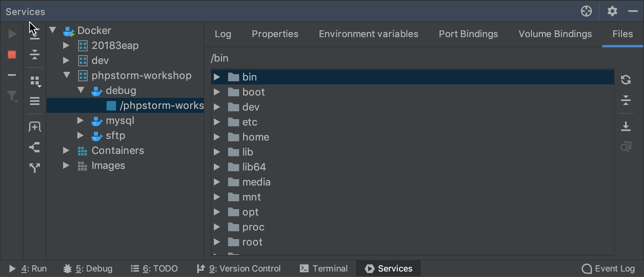
Task: Open the 9: Version Control tool window
Action: coord(239,269)
